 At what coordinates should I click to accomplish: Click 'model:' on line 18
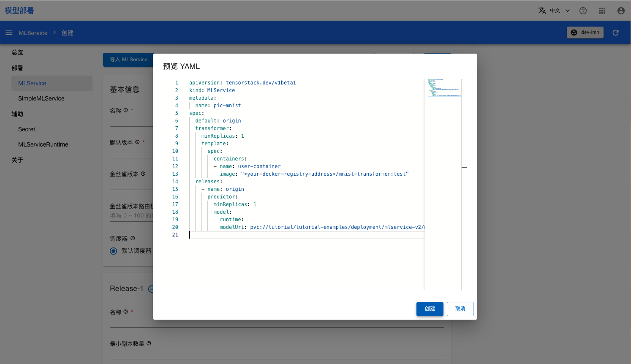click(x=223, y=212)
